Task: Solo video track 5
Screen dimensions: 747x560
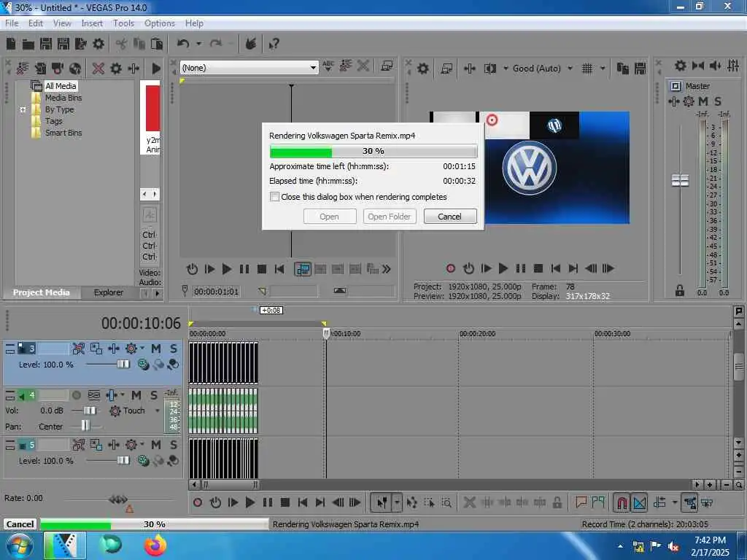Action: click(x=174, y=445)
